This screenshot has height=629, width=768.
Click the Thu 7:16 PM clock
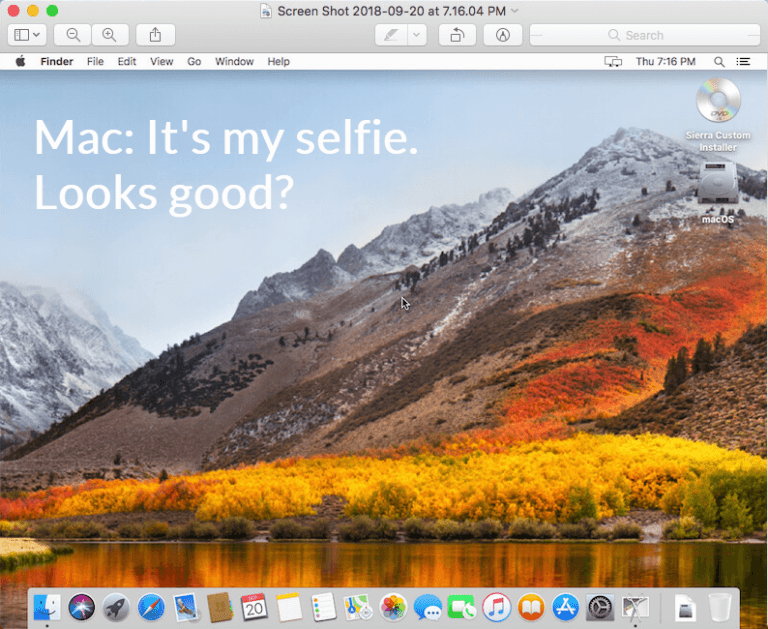click(x=665, y=61)
